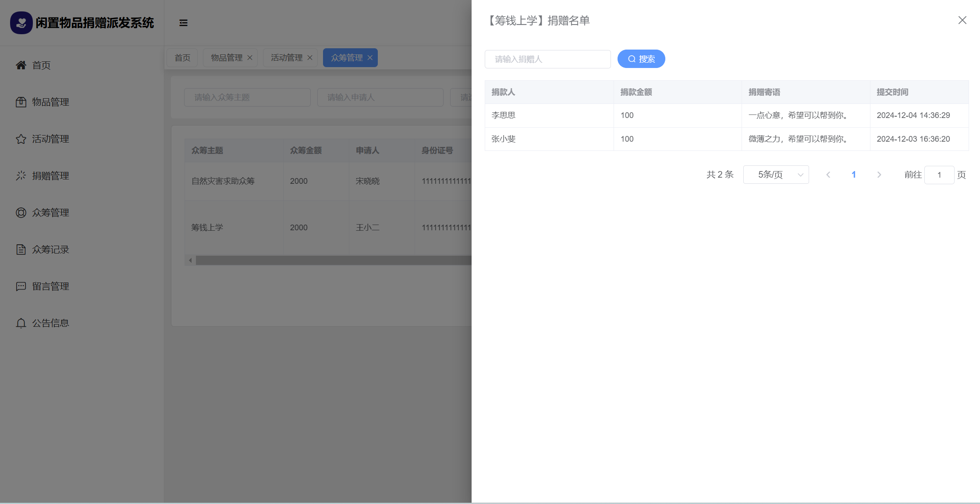
Task: Click the 众筹管理 lifebuoy icon
Action: click(21, 213)
